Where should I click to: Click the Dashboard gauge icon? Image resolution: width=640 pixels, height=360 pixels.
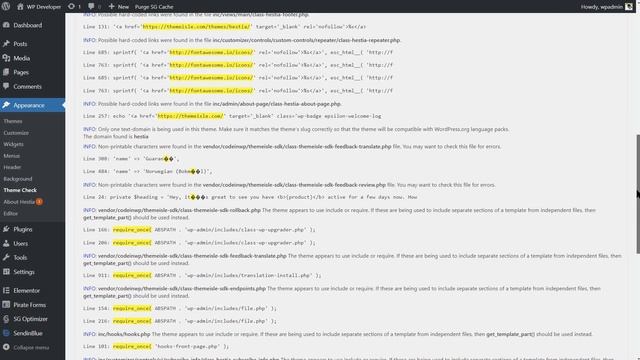point(6,25)
